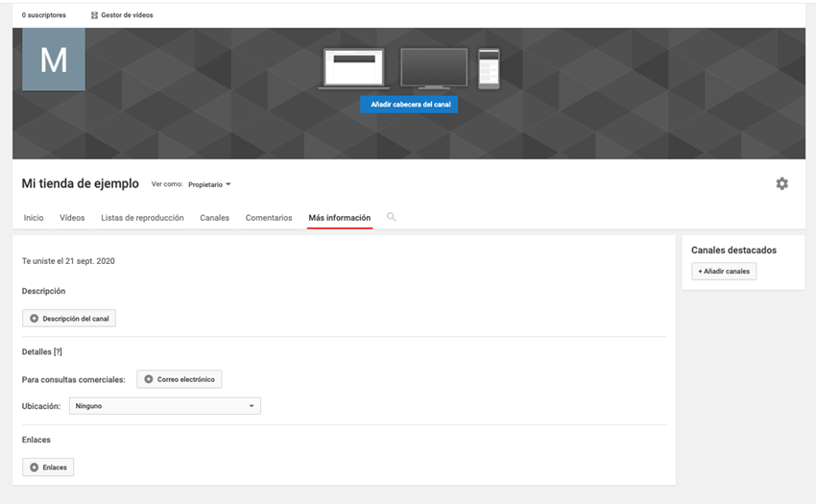Open channel settings gear icon
This screenshot has width=816, height=504.
pos(781,183)
